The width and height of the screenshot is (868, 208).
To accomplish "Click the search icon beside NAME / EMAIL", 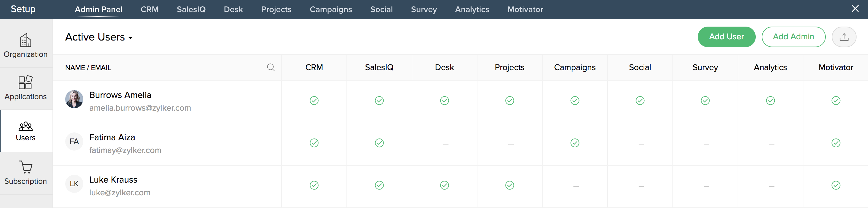I will 271,67.
